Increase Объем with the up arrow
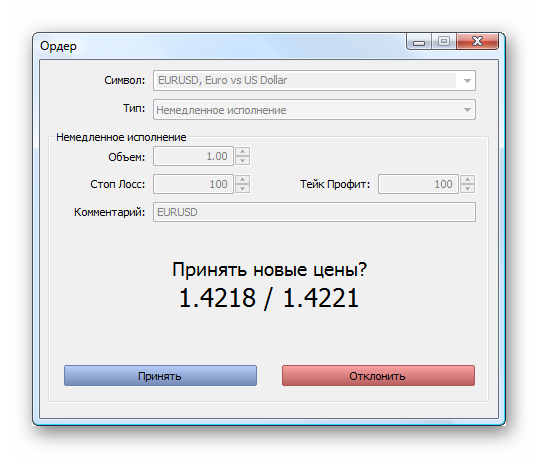The width and height of the screenshot is (538, 458). point(243,152)
